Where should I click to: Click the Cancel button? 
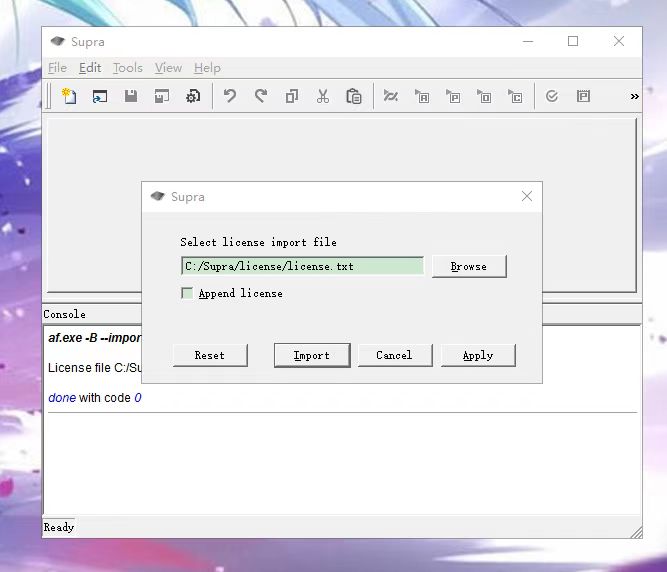(x=395, y=355)
